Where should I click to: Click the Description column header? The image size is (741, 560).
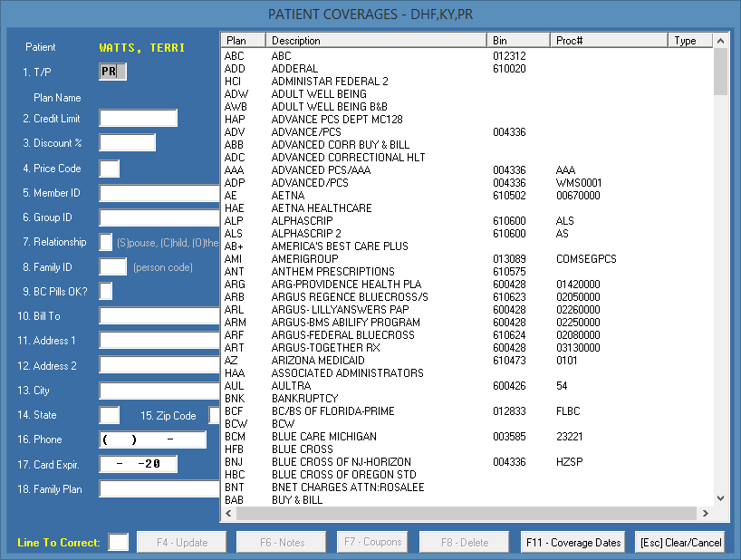point(377,41)
